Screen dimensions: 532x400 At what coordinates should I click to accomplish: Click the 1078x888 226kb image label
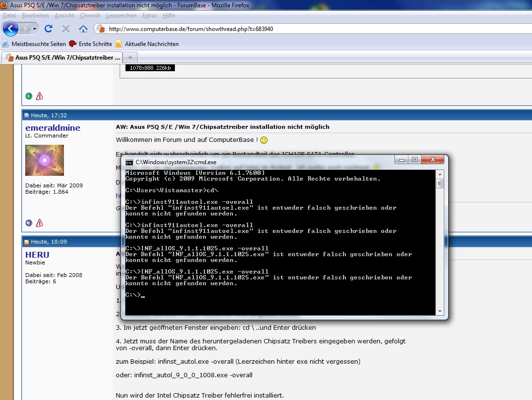(150, 68)
